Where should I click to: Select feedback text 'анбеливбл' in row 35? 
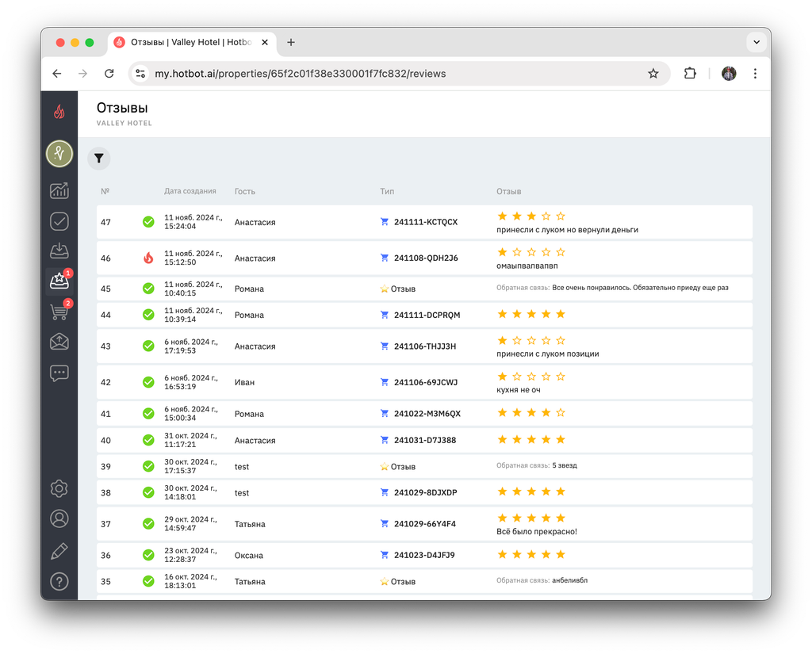[569, 580]
